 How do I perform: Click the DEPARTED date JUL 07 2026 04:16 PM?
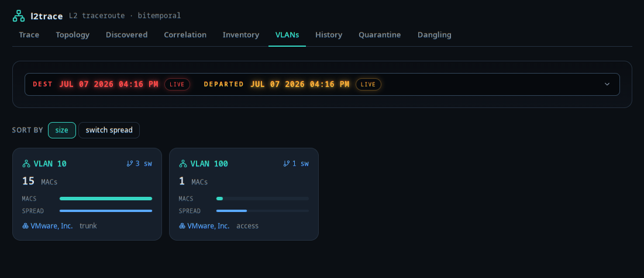[x=300, y=84]
